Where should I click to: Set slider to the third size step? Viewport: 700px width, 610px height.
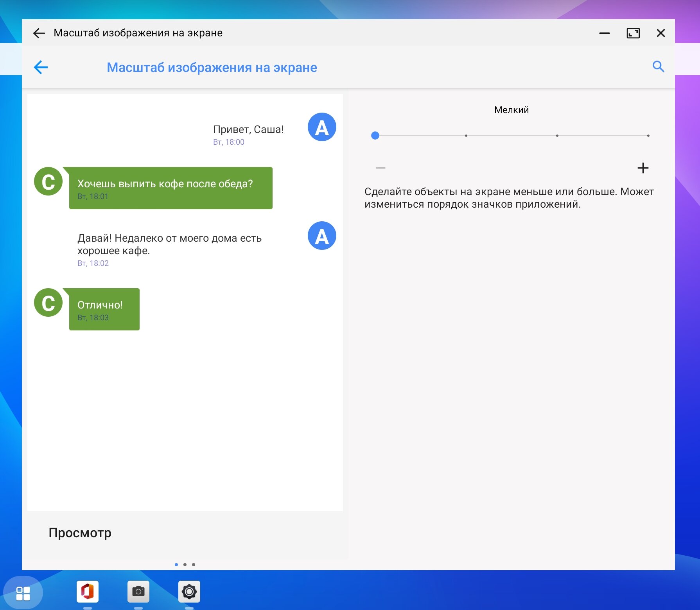(x=557, y=136)
